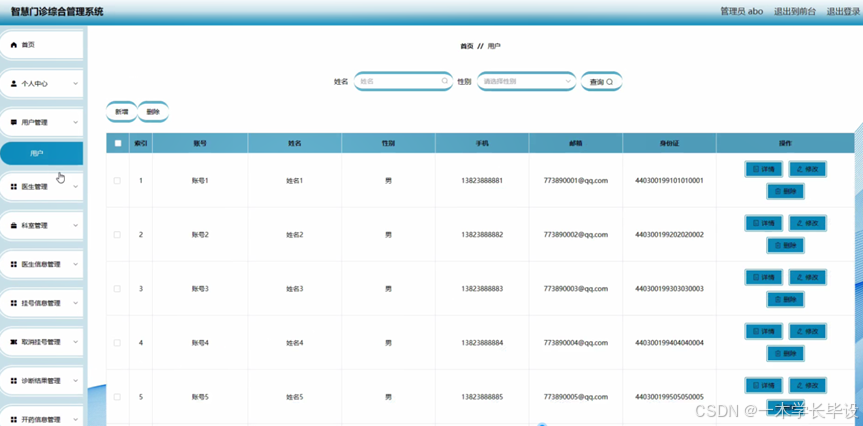Click the grid icon beside 医生管理
863x426 pixels.
coord(14,187)
